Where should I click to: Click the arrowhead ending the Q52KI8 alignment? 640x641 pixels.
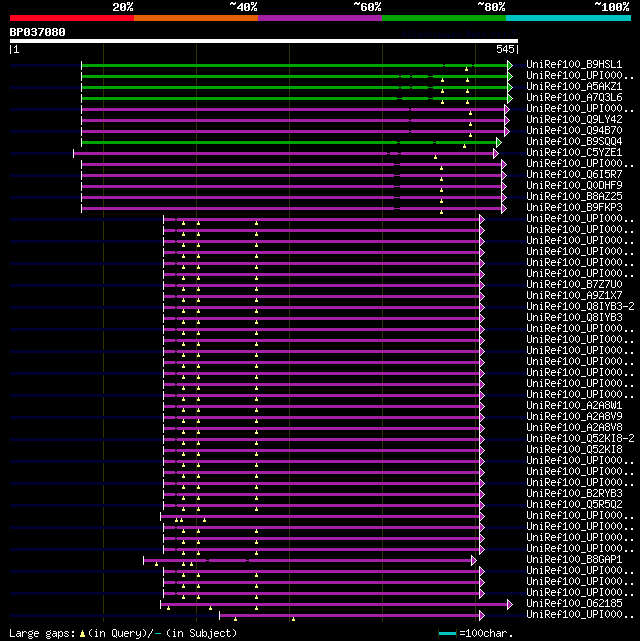click(482, 450)
